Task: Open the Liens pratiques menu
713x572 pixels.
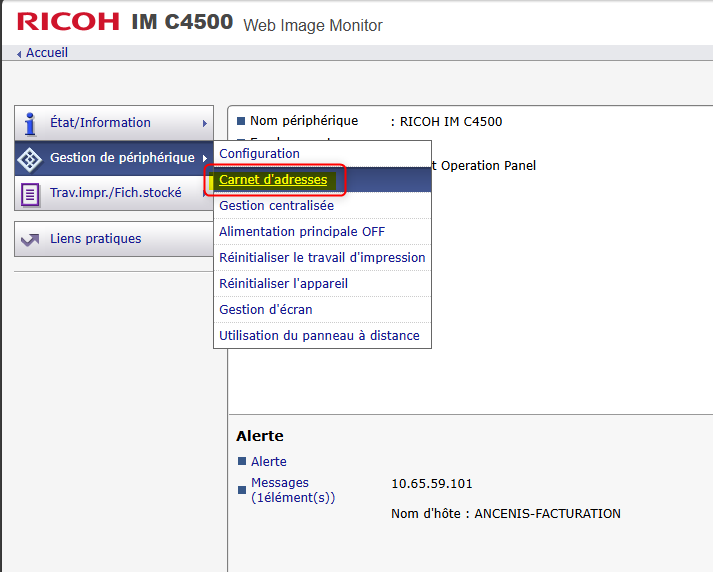Action: point(114,239)
